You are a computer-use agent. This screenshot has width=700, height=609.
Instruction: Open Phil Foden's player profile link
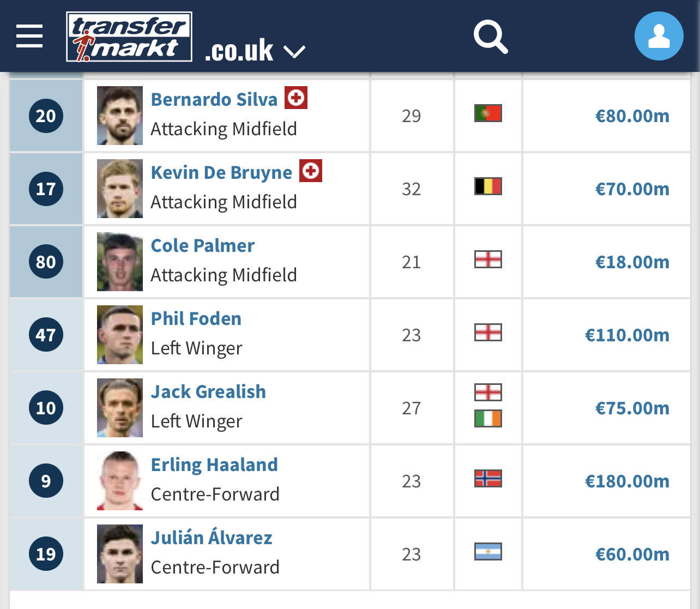pyautogui.click(x=196, y=318)
